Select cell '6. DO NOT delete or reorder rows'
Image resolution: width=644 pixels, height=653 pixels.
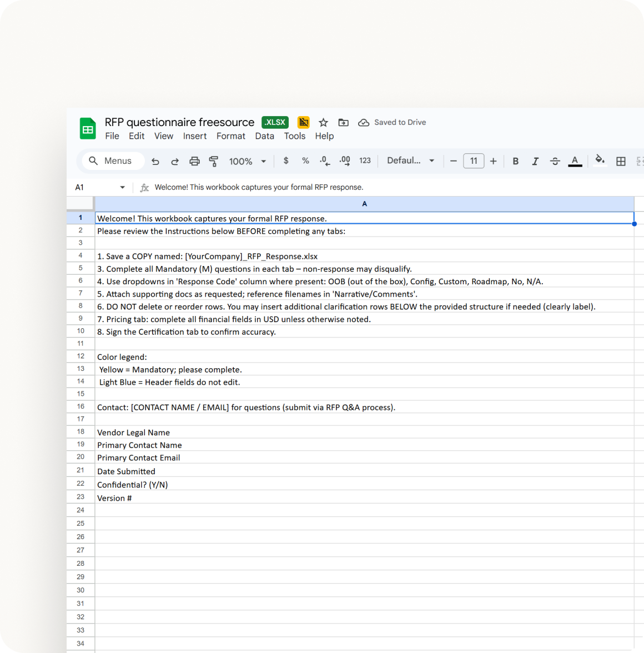[x=364, y=307]
